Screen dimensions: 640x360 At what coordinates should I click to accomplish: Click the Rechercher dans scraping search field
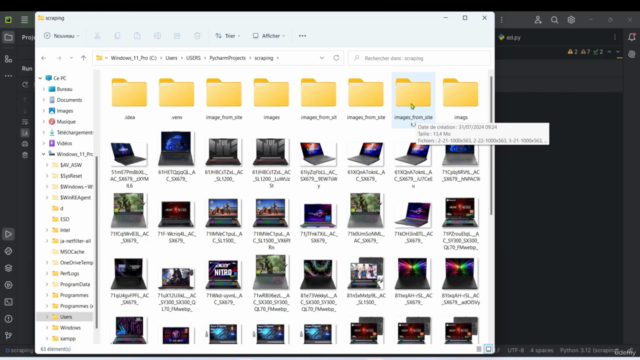click(419, 58)
